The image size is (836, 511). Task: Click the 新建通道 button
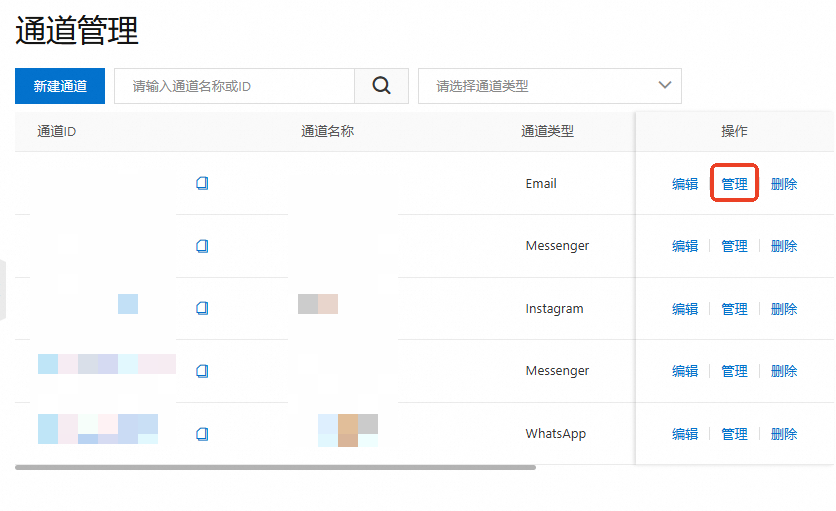(60, 86)
